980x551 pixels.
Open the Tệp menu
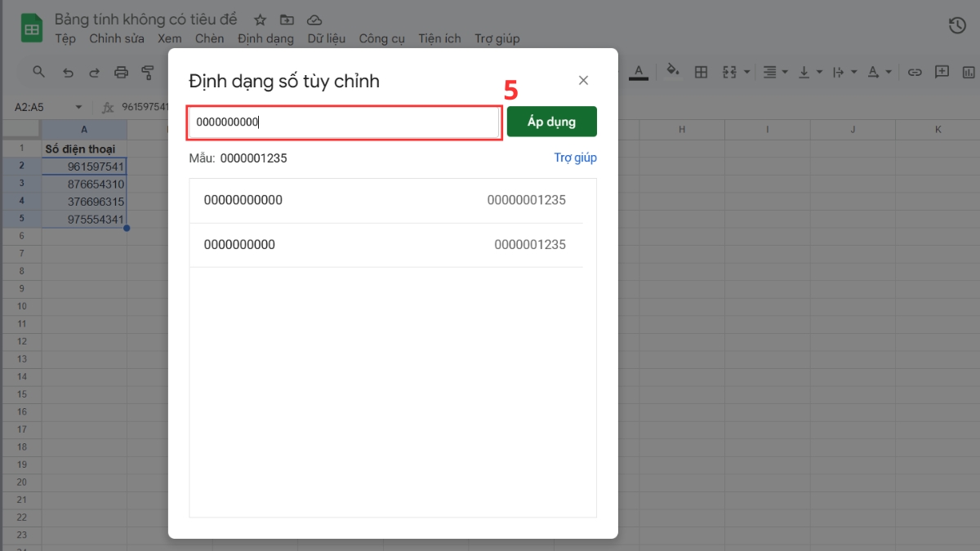click(65, 38)
